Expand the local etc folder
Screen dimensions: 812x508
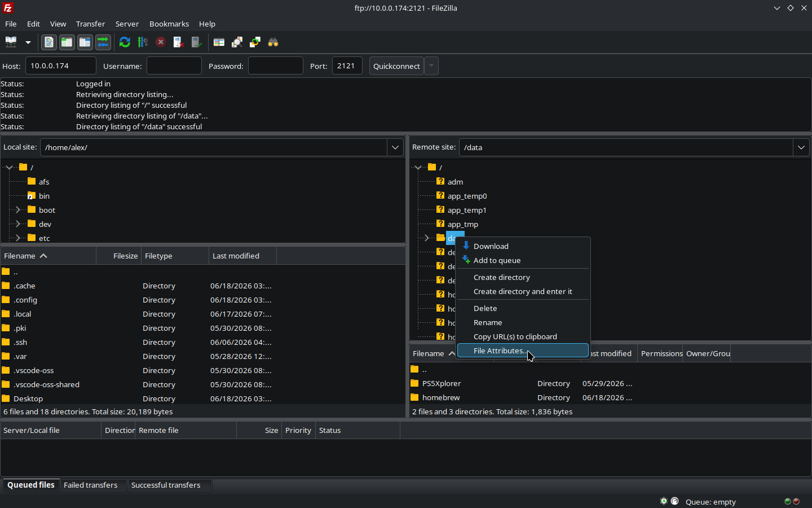tap(17, 238)
